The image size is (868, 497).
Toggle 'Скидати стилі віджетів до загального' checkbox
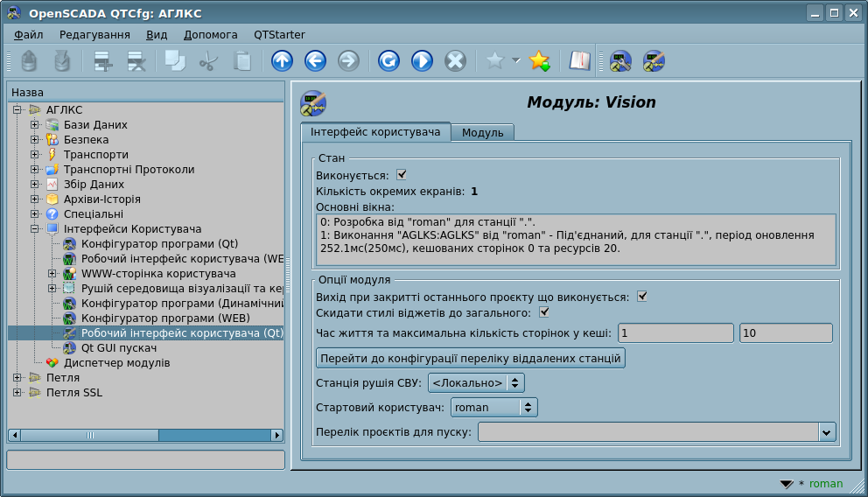(x=544, y=312)
